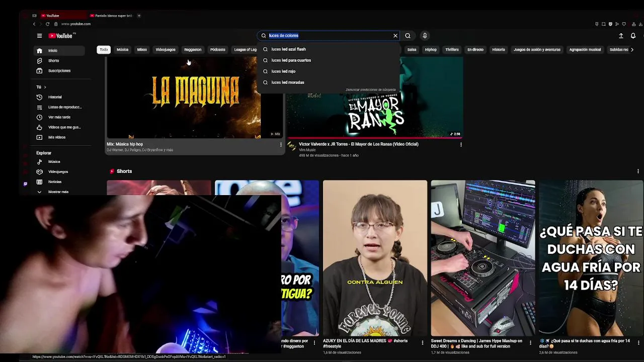Open the DJ controller short thumbnail

483,258
